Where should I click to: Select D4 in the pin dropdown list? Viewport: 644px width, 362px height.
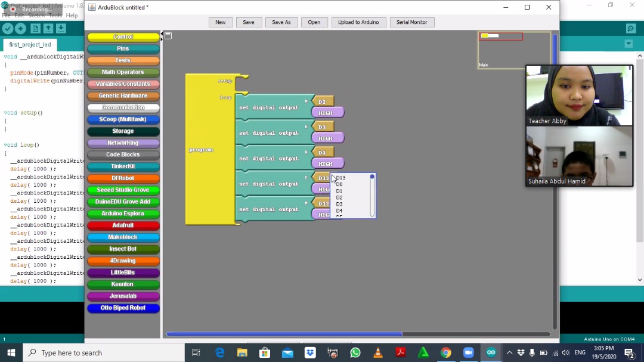(339, 211)
